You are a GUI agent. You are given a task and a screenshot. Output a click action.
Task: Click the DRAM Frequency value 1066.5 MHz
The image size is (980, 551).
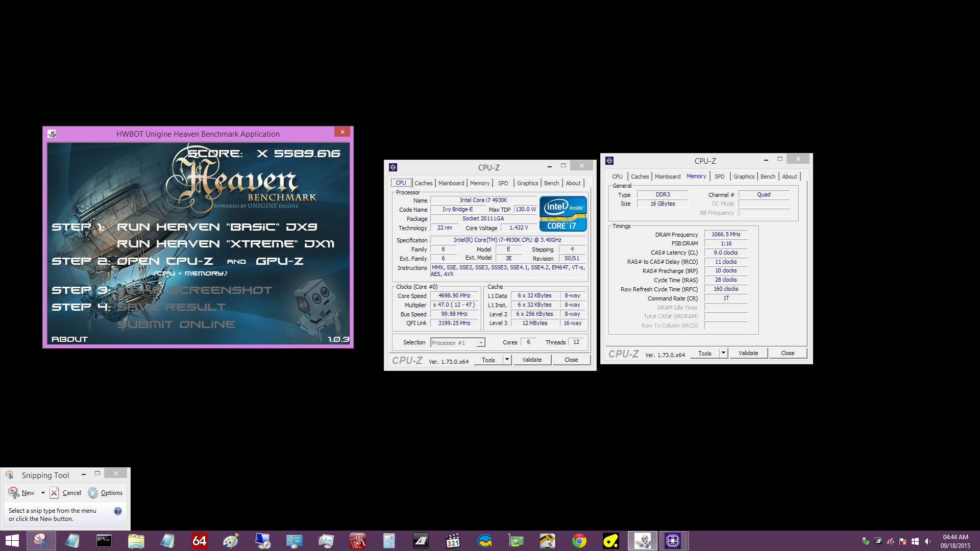click(726, 235)
